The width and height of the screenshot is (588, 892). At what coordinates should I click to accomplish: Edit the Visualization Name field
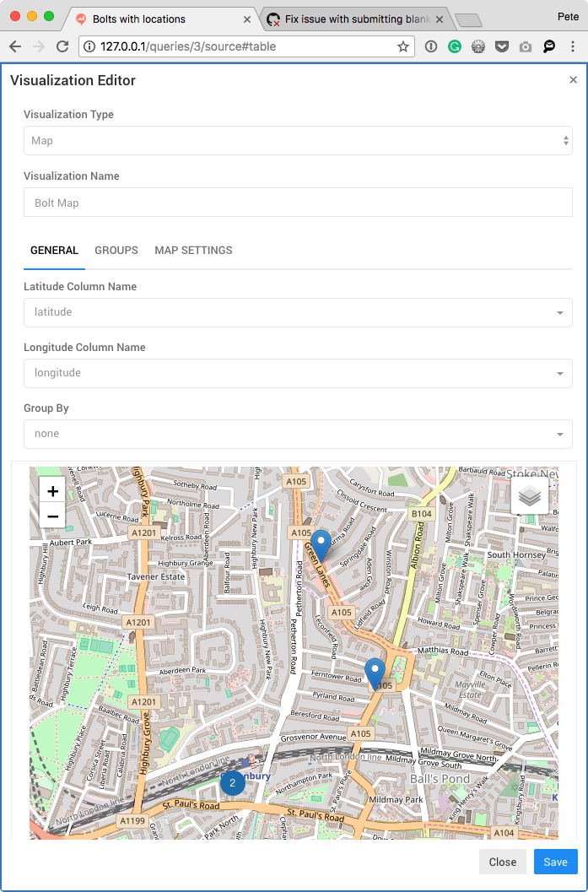coord(298,203)
